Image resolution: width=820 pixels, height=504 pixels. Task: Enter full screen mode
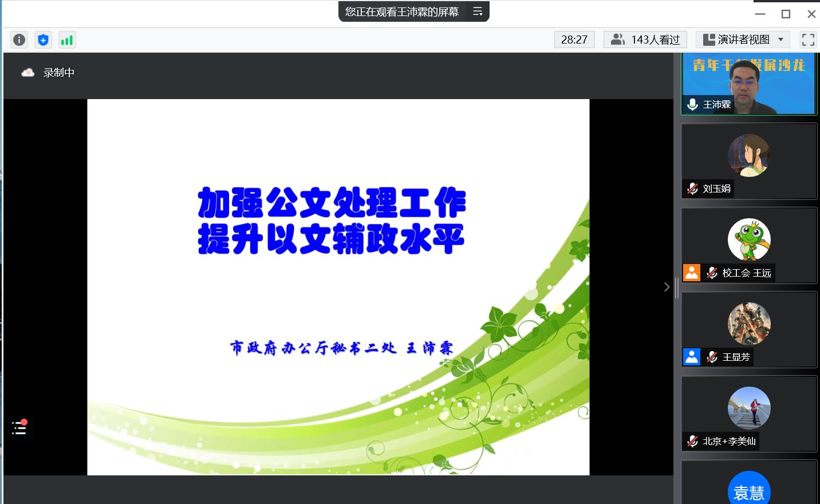point(808,40)
